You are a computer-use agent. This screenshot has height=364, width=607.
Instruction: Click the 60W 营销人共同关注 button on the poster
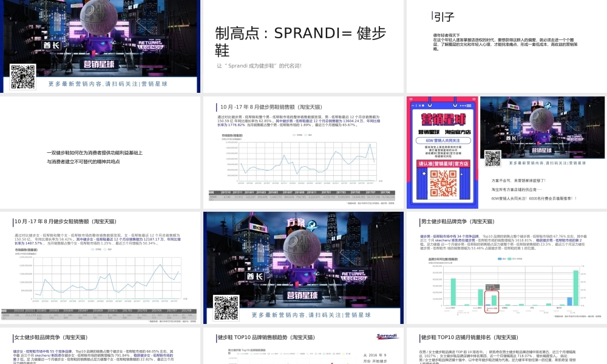tap(444, 140)
